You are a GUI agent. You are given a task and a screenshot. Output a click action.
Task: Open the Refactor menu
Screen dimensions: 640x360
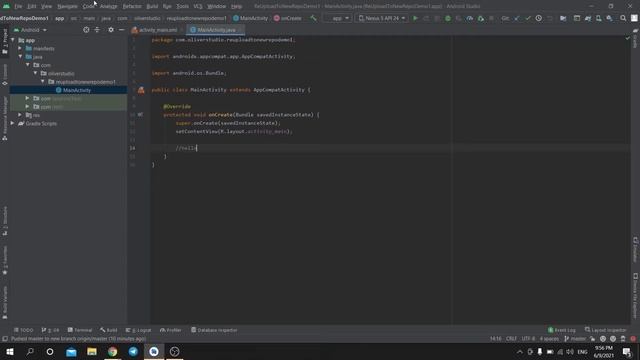[x=132, y=6]
